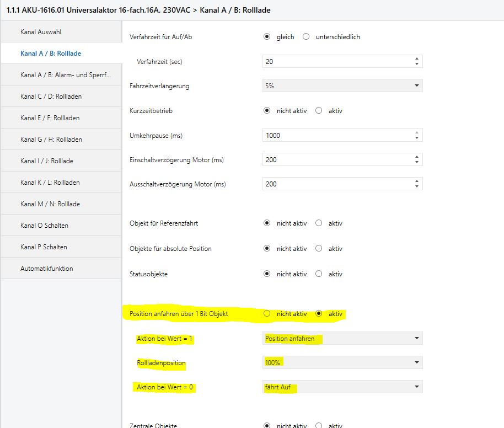Screen dimensions: 504x428
Task: Select the 'Kanal O Schalten' tab
Action: click(x=61, y=226)
